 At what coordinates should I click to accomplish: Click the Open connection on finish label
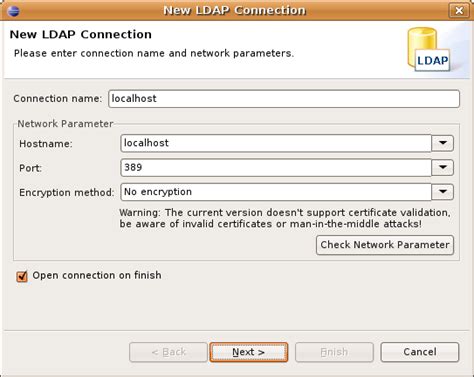pos(97,275)
